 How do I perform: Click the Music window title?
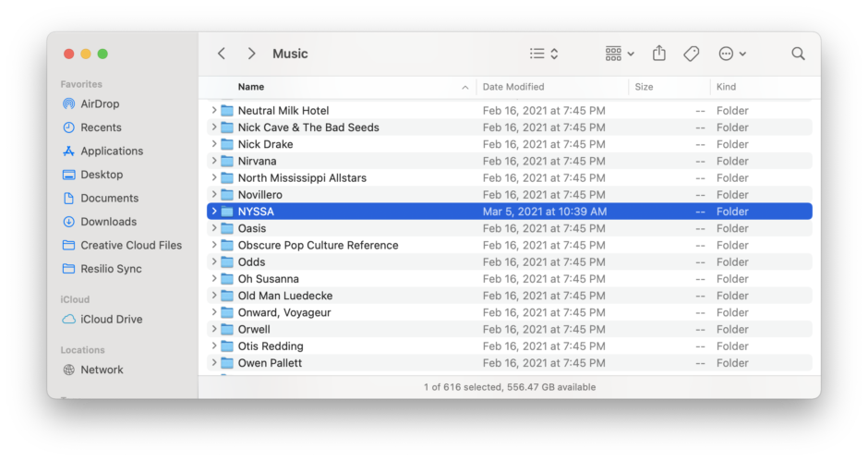tap(290, 54)
